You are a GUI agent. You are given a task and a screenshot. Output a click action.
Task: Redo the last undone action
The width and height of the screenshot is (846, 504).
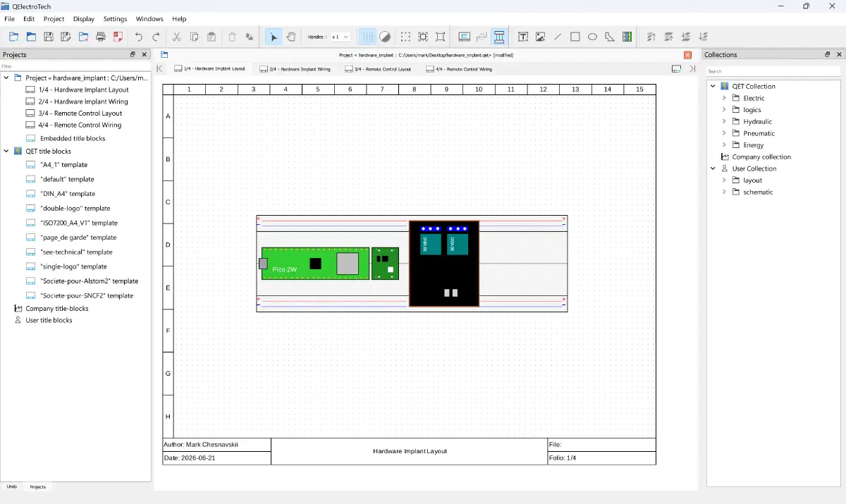click(156, 37)
